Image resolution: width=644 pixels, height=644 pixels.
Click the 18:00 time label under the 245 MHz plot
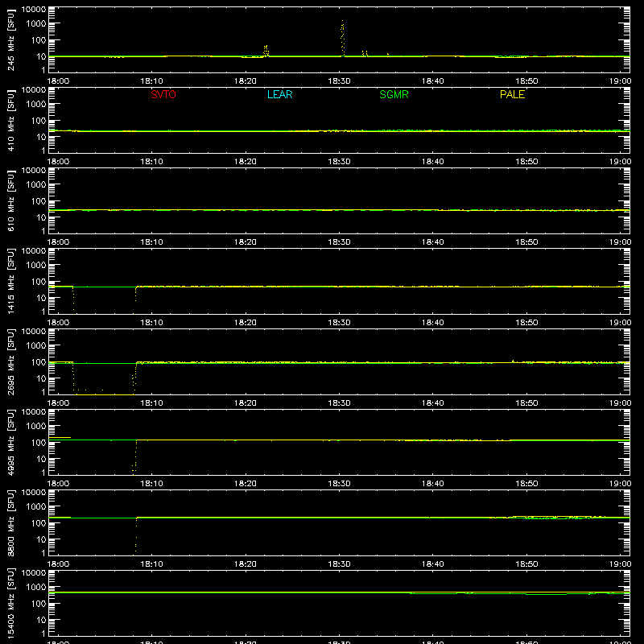point(58,81)
